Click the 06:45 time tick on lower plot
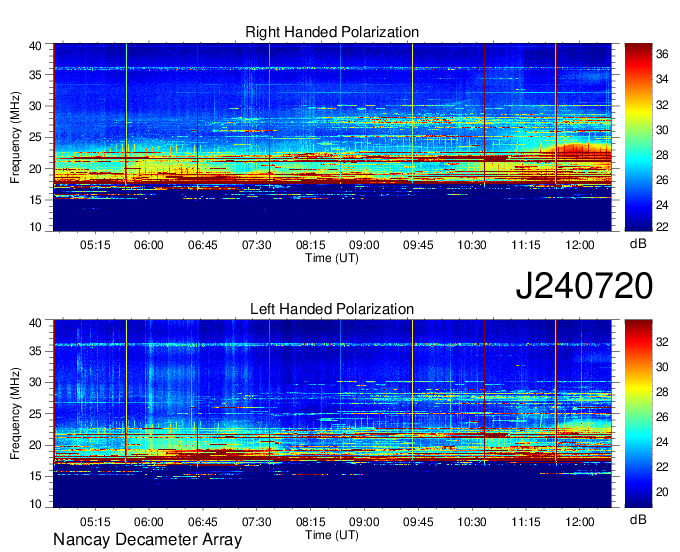Image resolution: width=680 pixels, height=552 pixels. [x=203, y=522]
